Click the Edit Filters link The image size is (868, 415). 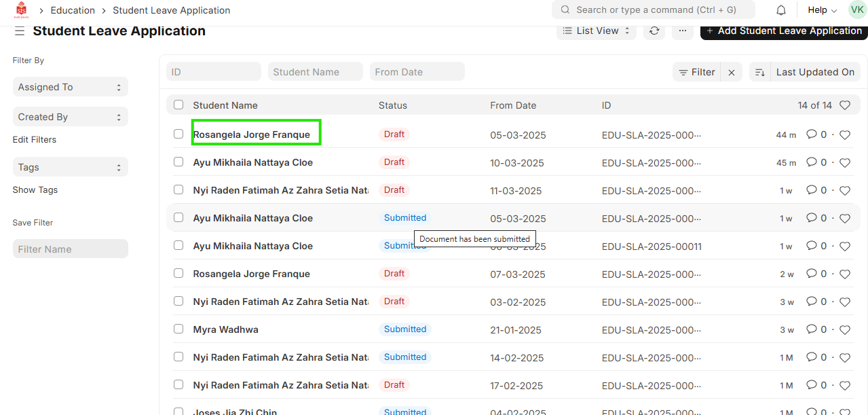[x=35, y=139]
